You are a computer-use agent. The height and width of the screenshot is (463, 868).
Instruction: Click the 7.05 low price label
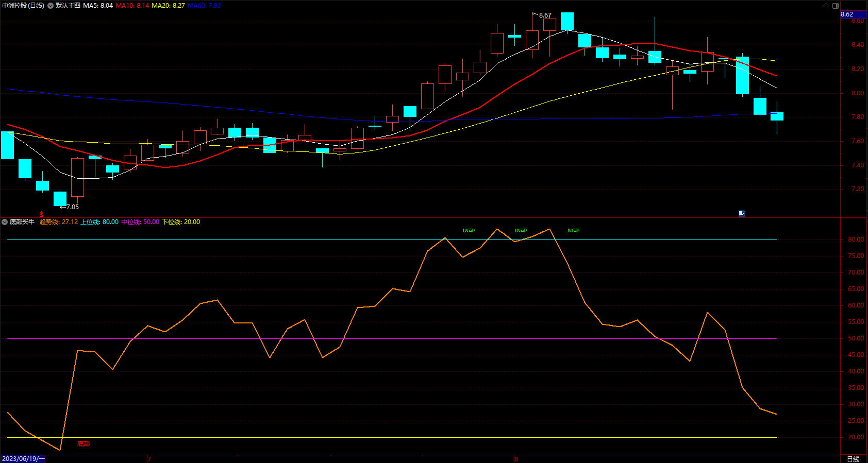click(72, 207)
